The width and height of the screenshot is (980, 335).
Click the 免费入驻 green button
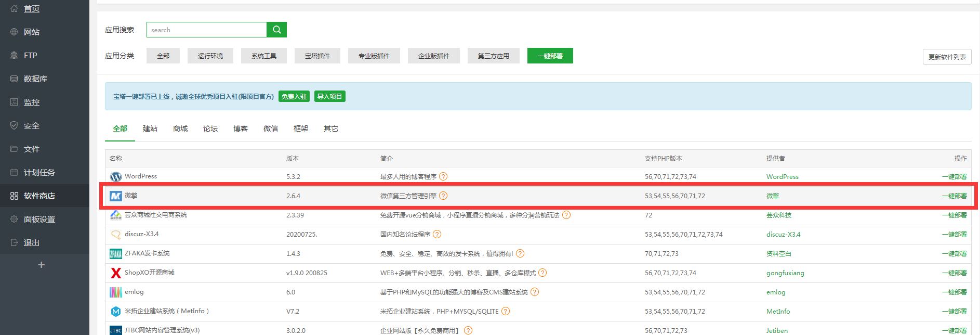point(294,96)
